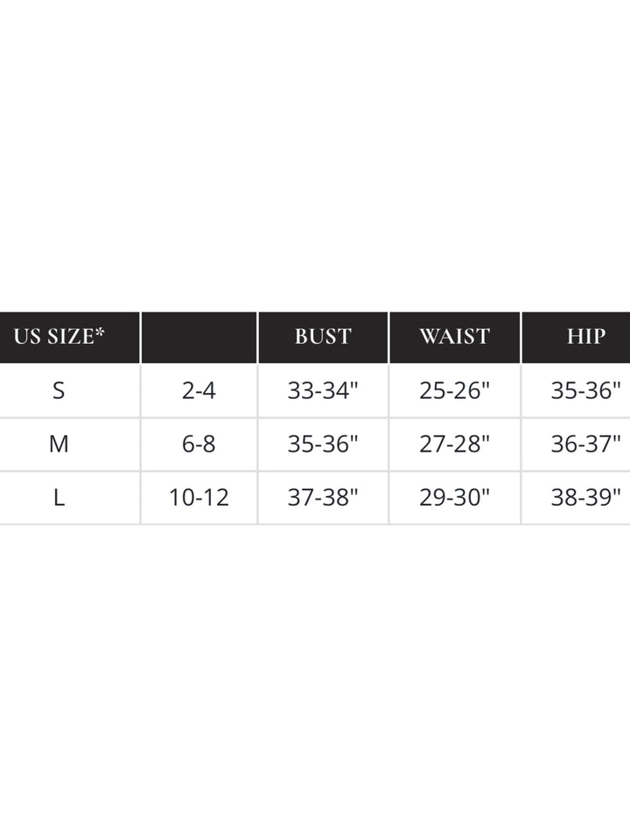630x840 pixels.
Task: Select the S size cell
Action: (59, 390)
